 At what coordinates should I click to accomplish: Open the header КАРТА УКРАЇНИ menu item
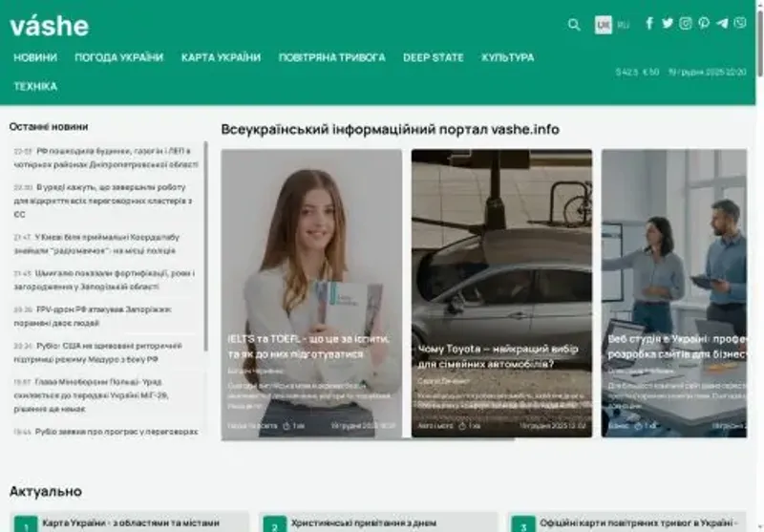[x=221, y=57]
